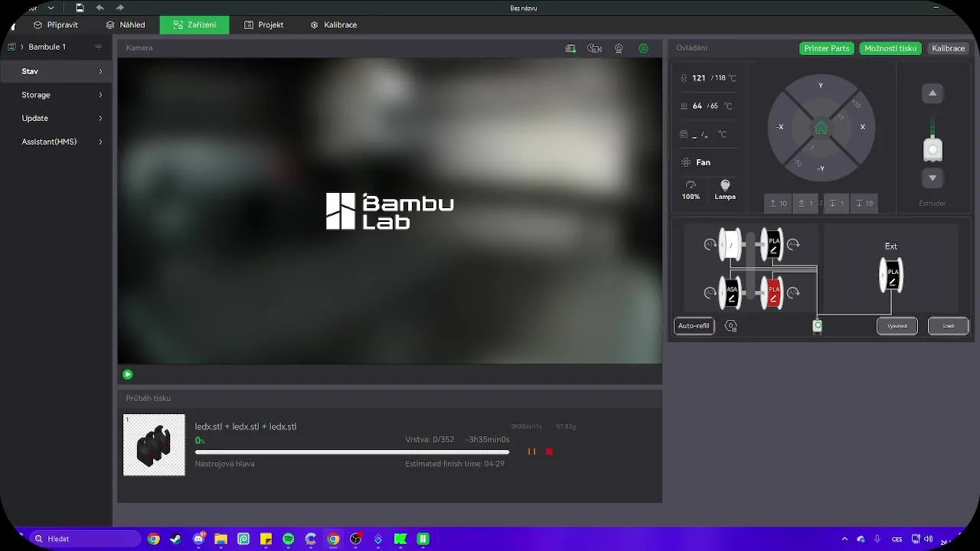The height and width of the screenshot is (551, 980).
Task: Click extruder up arrow button
Action: pos(933,93)
